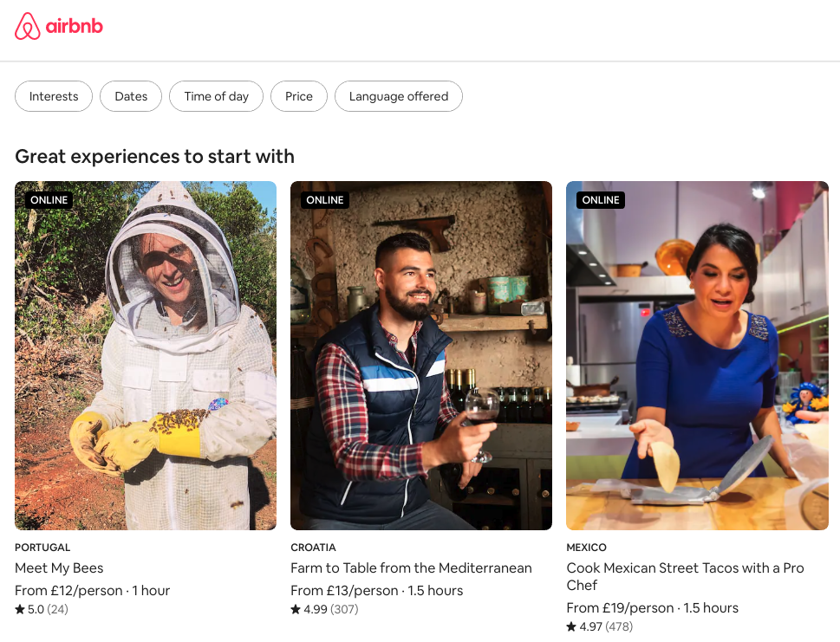Click the ONLINE badge on Croatia listing
This screenshot has height=642, width=840.
(x=324, y=199)
